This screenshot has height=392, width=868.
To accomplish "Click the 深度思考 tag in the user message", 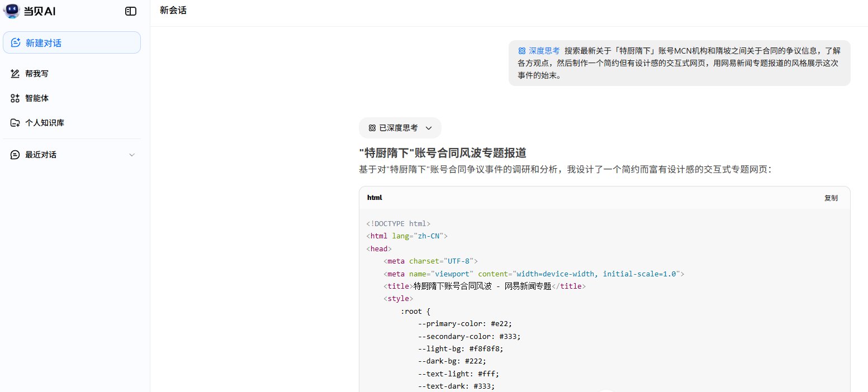I will (x=539, y=50).
